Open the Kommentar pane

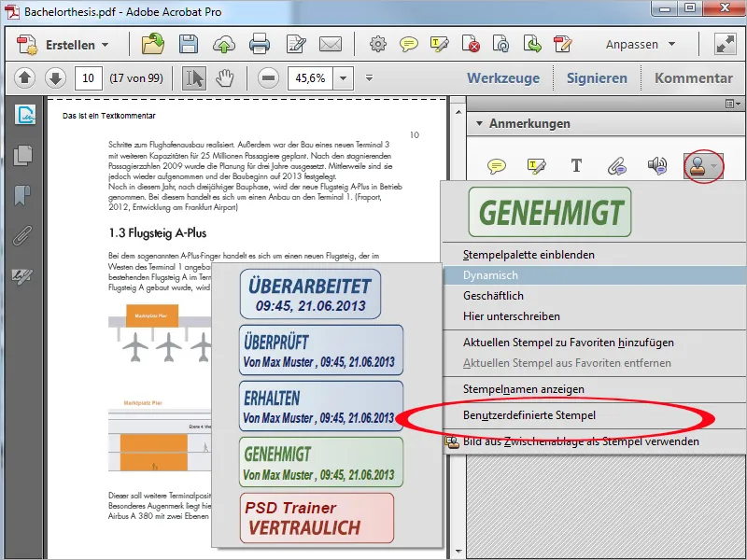click(x=693, y=78)
